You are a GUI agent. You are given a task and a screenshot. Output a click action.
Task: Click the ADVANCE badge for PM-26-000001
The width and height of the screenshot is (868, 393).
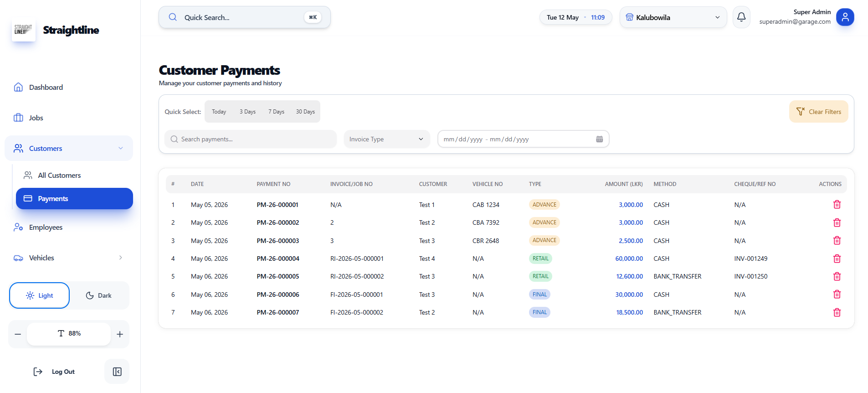544,205
